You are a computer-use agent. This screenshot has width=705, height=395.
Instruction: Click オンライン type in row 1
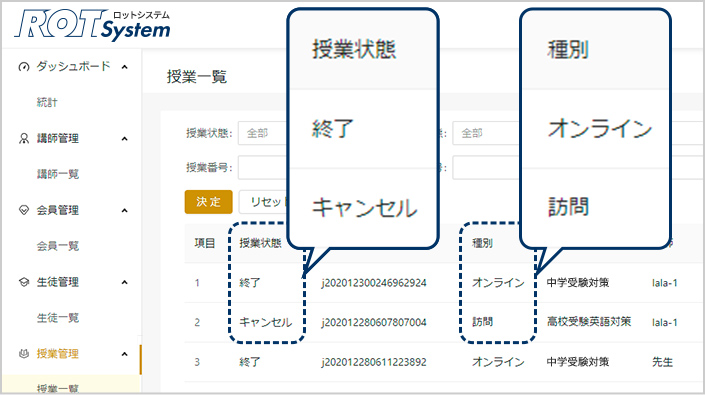pyautogui.click(x=498, y=283)
